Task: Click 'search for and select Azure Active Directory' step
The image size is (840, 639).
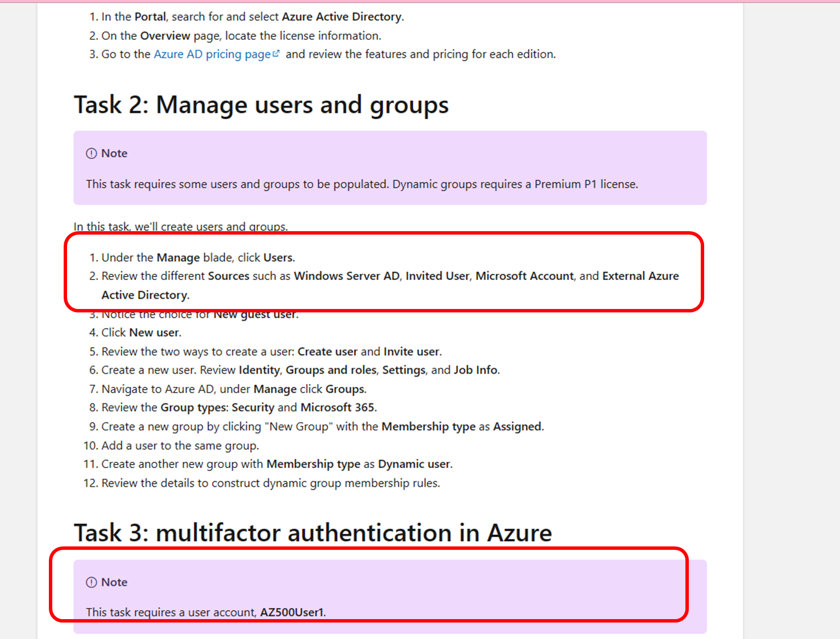Action: (253, 16)
